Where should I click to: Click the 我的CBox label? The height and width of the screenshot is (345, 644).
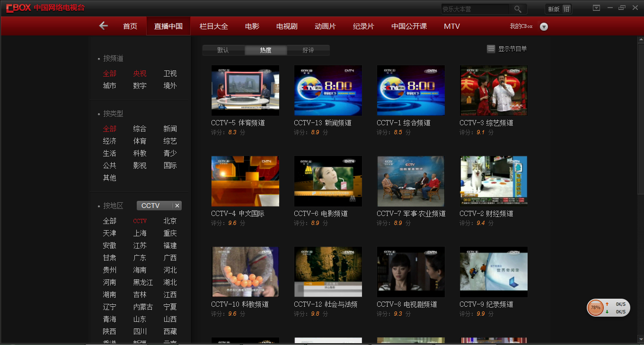coord(521,26)
